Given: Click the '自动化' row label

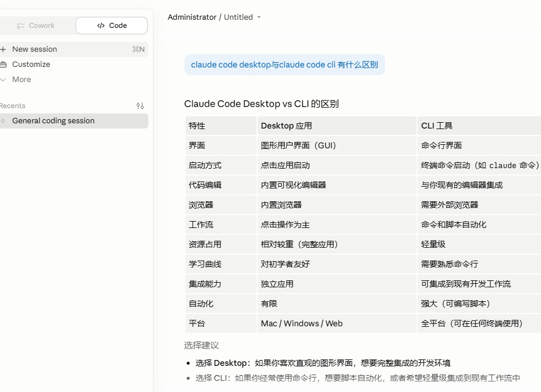Looking at the screenshot, I should tap(221, 304).
